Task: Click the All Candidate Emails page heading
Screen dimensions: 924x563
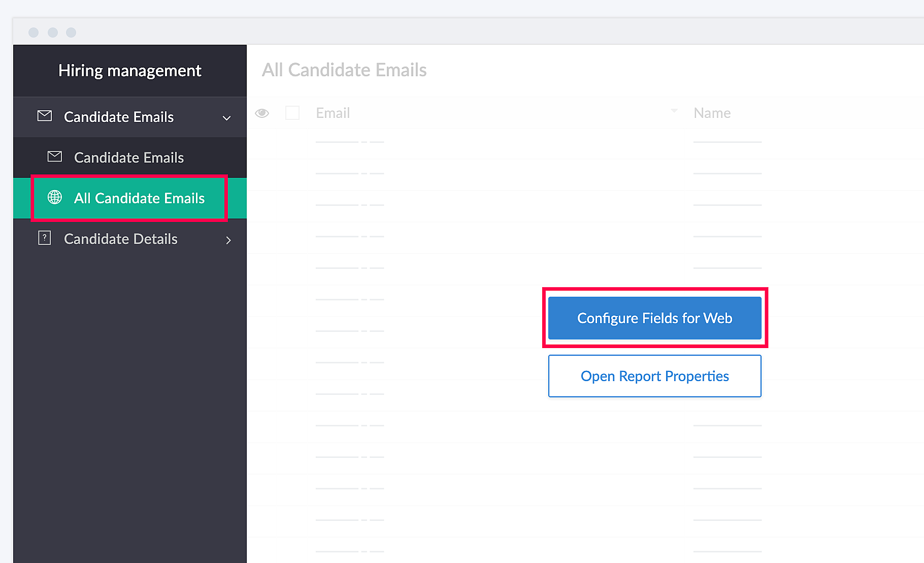Action: point(344,70)
